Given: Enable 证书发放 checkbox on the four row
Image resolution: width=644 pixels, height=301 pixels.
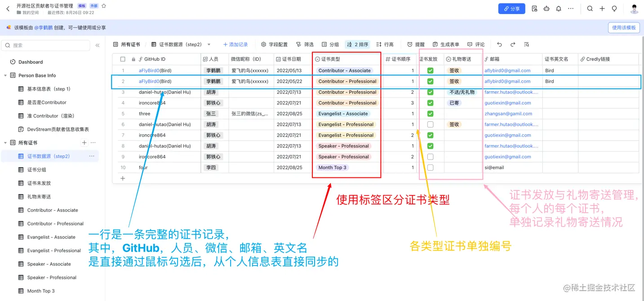Looking at the screenshot, I should pos(430,167).
